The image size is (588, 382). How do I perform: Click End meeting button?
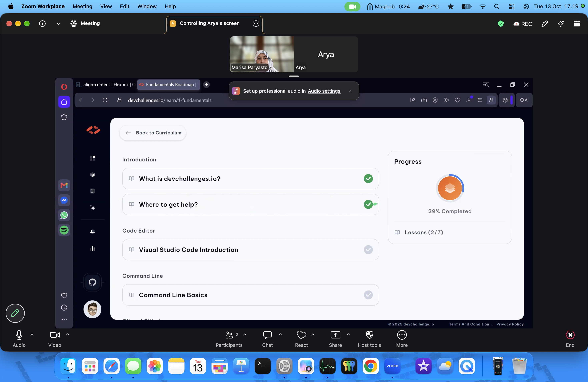570,339
